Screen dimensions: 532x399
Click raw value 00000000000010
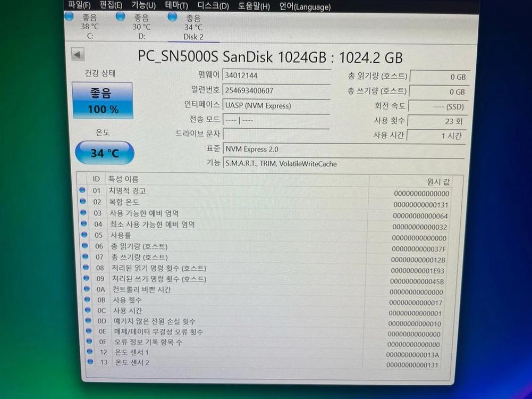pos(415,323)
